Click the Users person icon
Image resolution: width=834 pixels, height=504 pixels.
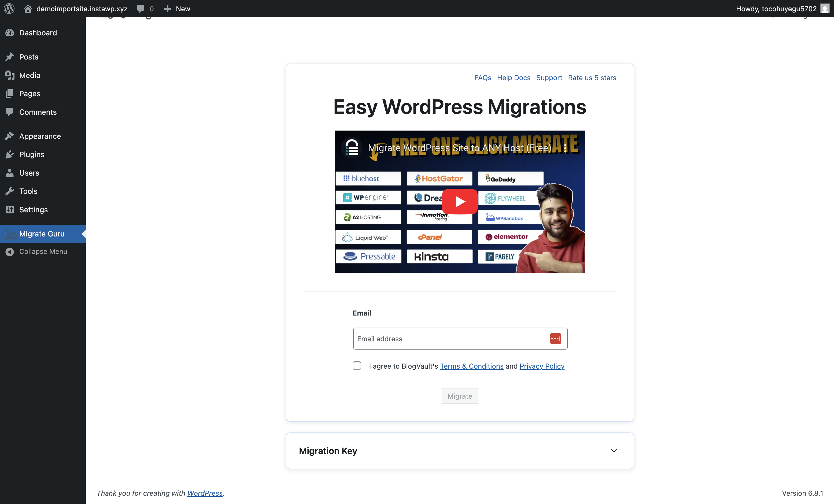point(10,173)
